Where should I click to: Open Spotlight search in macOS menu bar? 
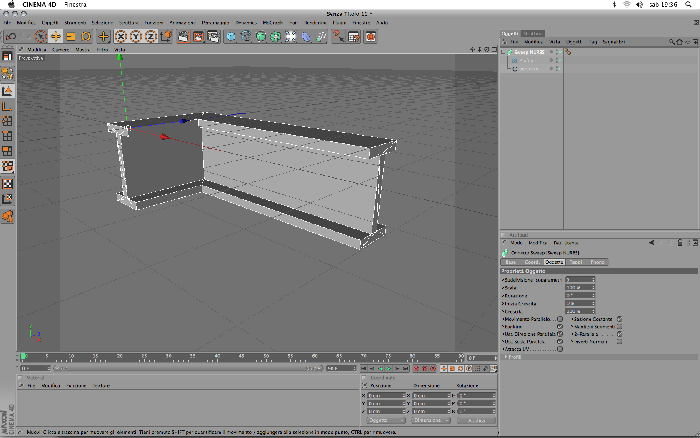[688, 4]
